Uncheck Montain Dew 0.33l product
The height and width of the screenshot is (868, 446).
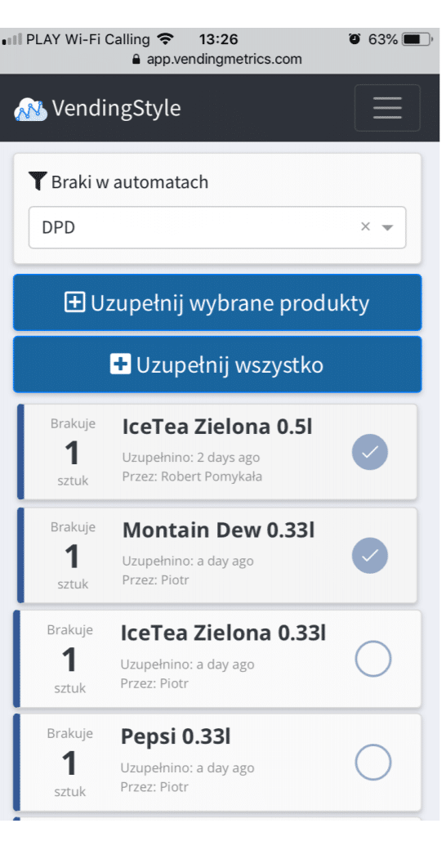click(x=370, y=555)
